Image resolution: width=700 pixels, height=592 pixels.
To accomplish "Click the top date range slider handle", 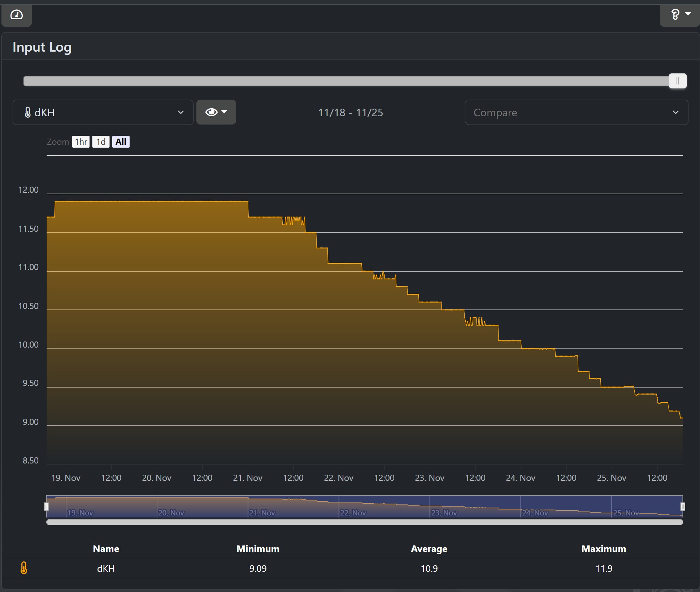I will tap(677, 81).
